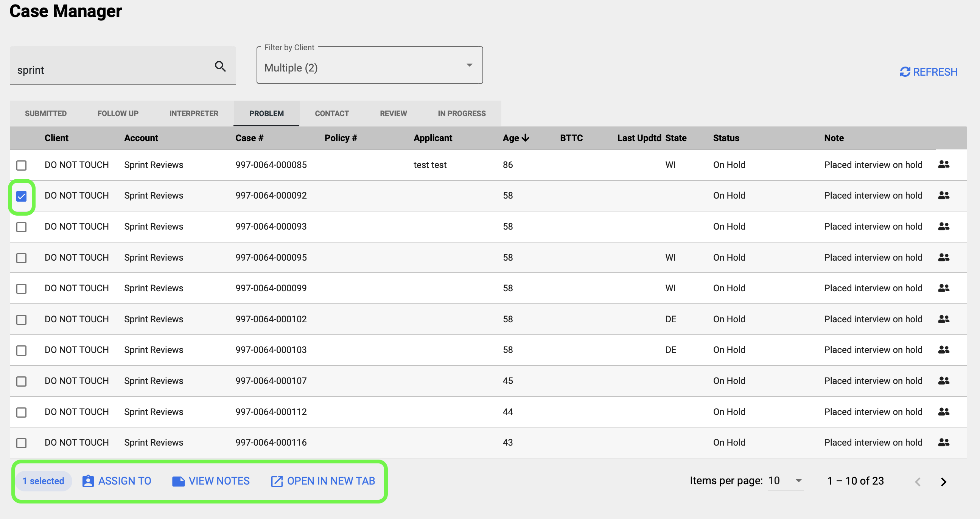Screen dimensions: 980x519
Task: Open people icon for case 997-0064-000095
Action: [943, 257]
